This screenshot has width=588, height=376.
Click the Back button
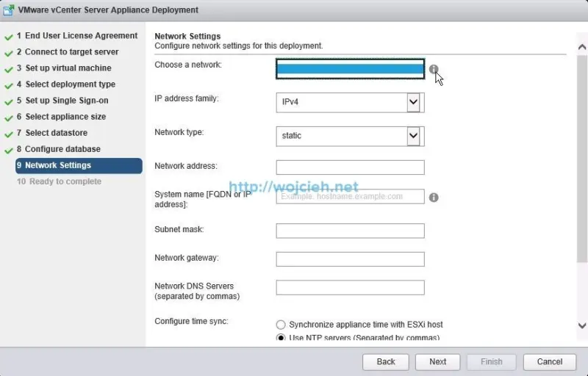pos(385,362)
